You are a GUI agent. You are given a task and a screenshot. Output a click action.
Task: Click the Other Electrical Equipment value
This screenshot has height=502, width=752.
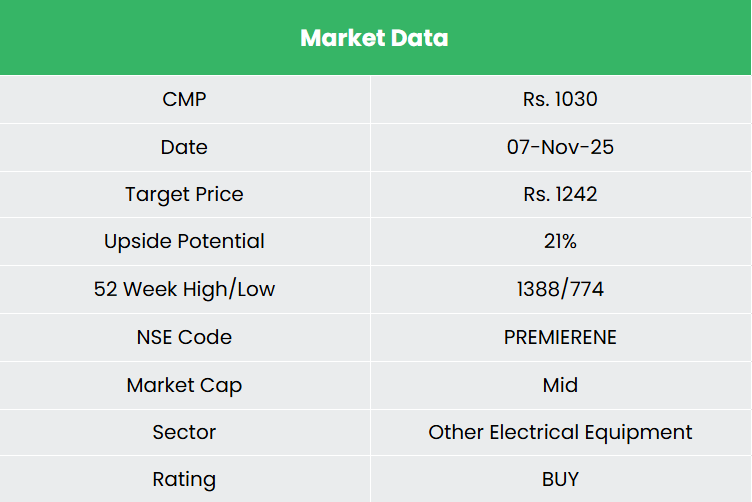tap(560, 432)
